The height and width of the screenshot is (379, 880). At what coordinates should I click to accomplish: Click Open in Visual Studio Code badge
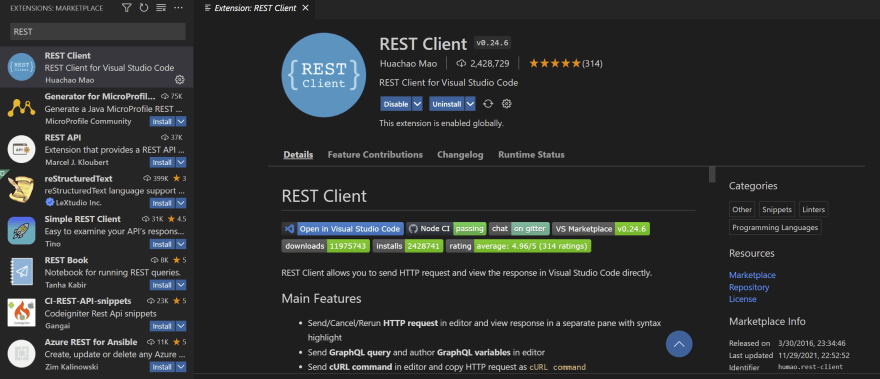pos(343,229)
